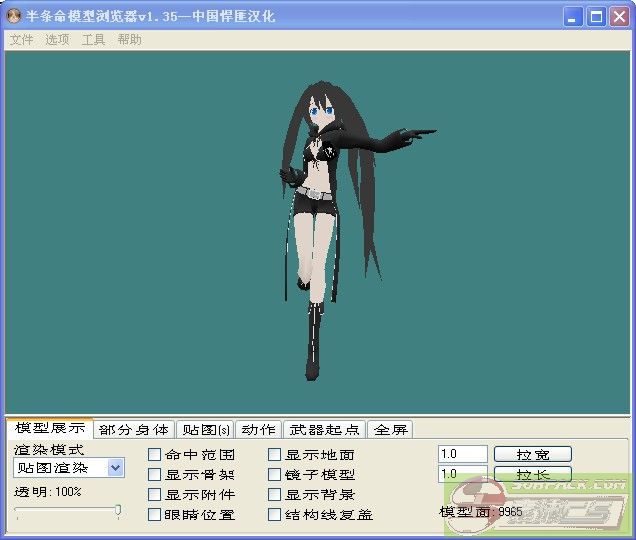Toggle the 显示骨架 checkbox
636x540 pixels.
(x=155, y=475)
